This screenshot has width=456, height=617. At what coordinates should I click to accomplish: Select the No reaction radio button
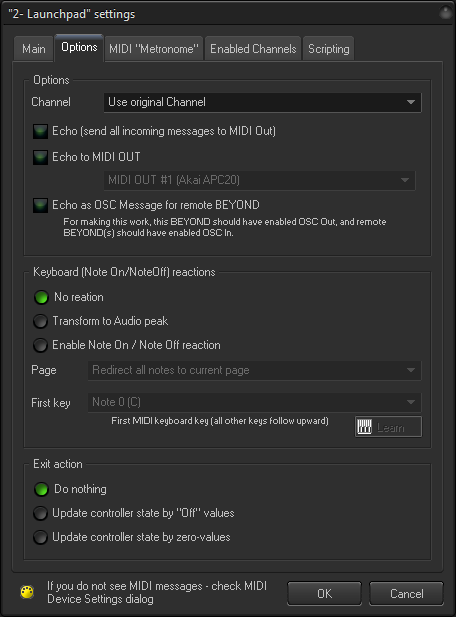coord(41,297)
